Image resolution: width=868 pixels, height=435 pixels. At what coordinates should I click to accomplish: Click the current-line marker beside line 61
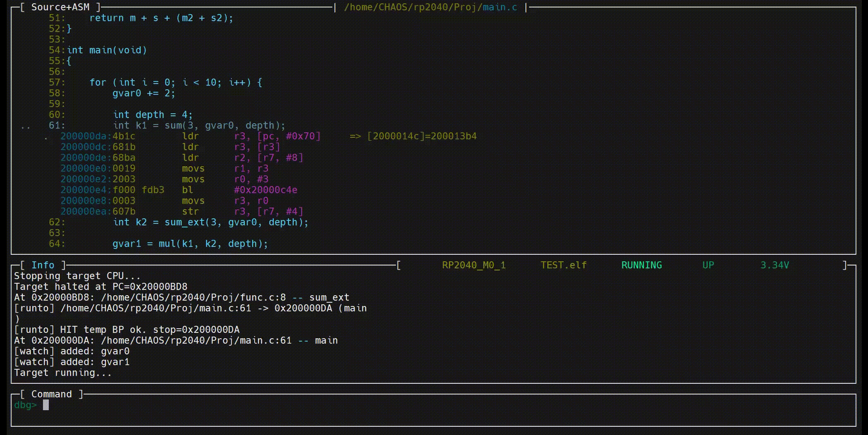tap(26, 126)
